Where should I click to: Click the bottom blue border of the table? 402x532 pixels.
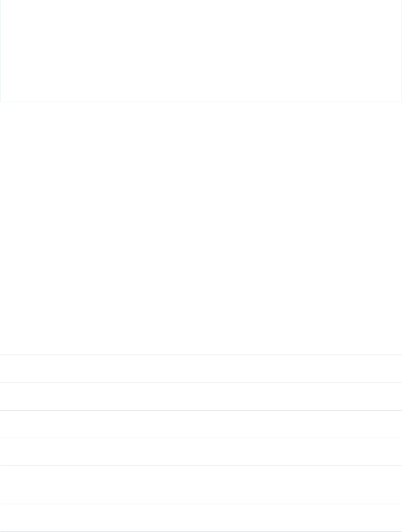click(201, 532)
